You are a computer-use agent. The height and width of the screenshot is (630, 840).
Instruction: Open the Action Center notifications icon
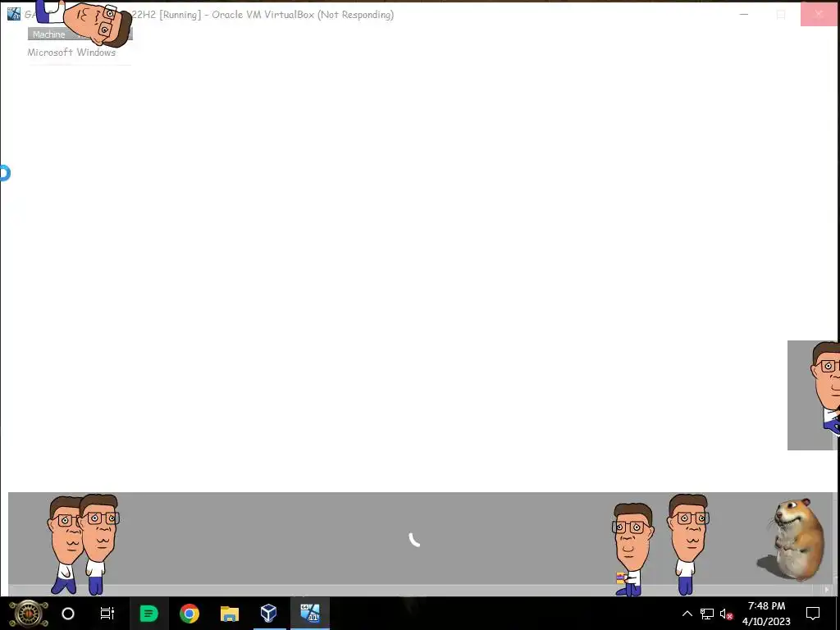(x=813, y=614)
